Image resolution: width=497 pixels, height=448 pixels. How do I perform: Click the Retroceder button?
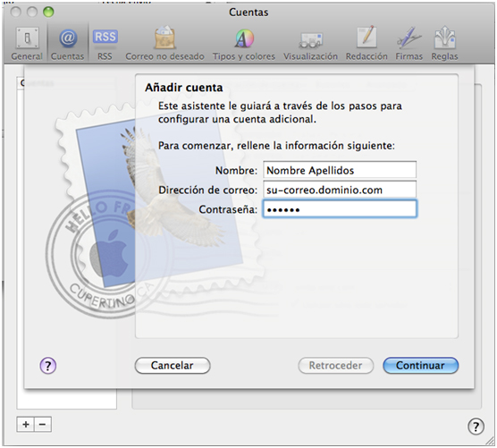click(336, 366)
